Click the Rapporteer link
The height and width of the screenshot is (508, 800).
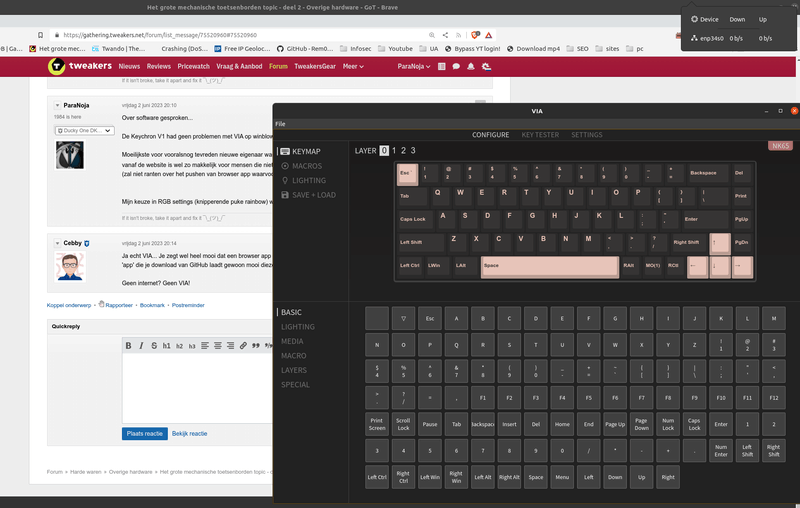click(x=119, y=305)
